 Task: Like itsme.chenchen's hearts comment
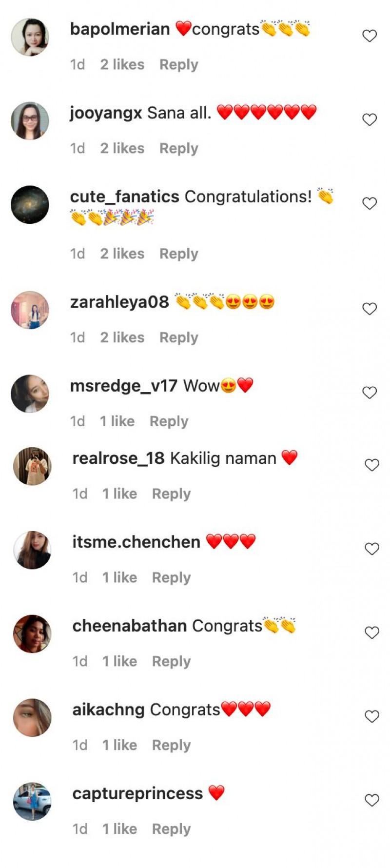coord(372,549)
